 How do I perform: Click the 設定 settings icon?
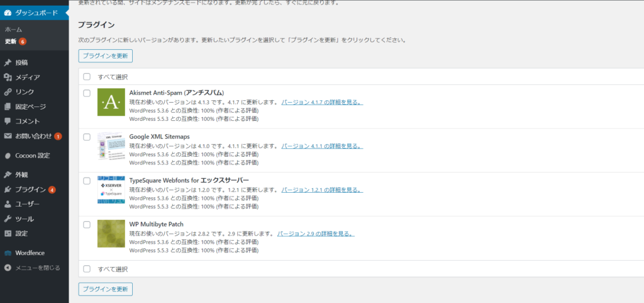(8, 234)
